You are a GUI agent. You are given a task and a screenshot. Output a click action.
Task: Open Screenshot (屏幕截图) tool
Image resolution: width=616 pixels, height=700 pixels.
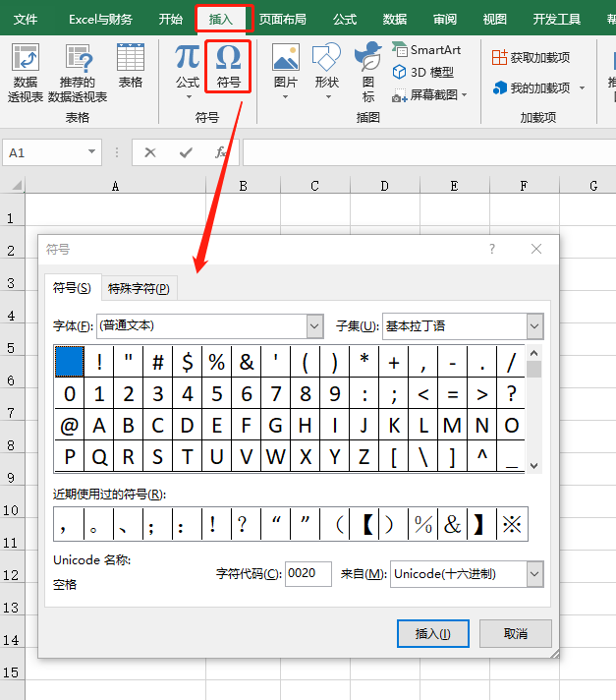pos(425,94)
